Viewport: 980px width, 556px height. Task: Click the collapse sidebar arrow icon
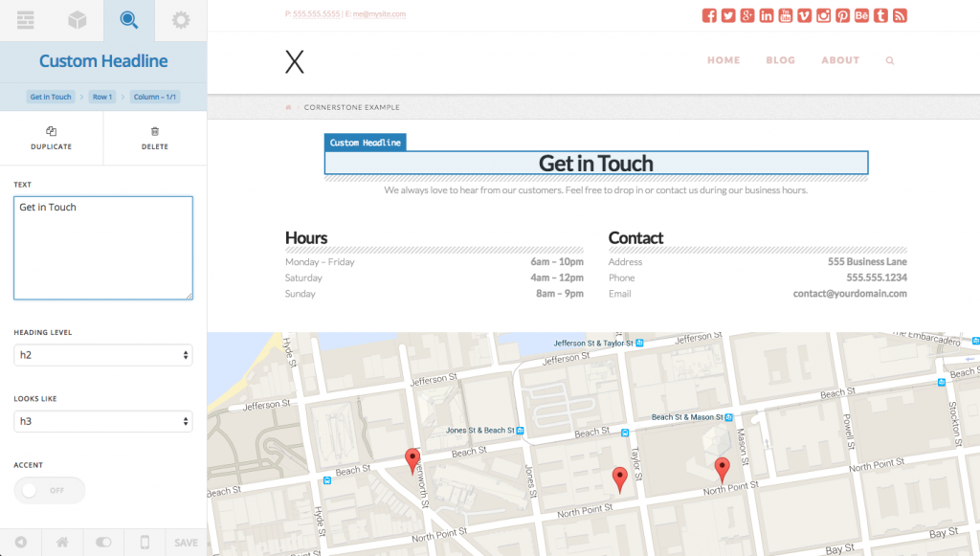[20, 542]
